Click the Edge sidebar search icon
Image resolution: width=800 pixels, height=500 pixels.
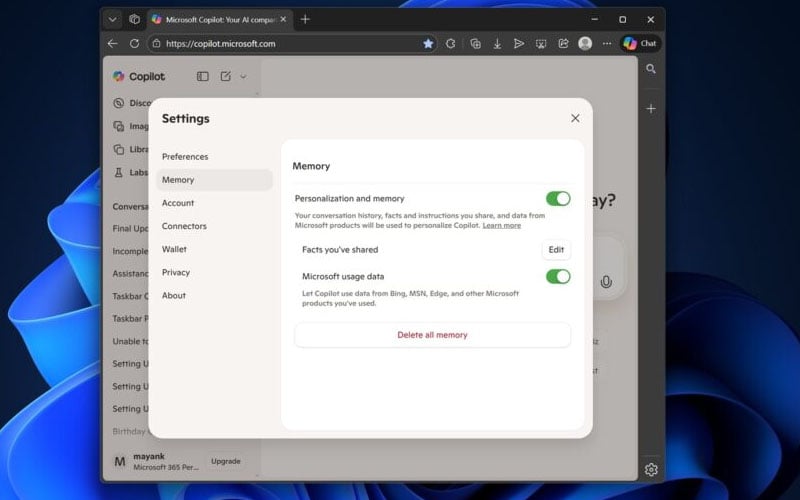651,69
